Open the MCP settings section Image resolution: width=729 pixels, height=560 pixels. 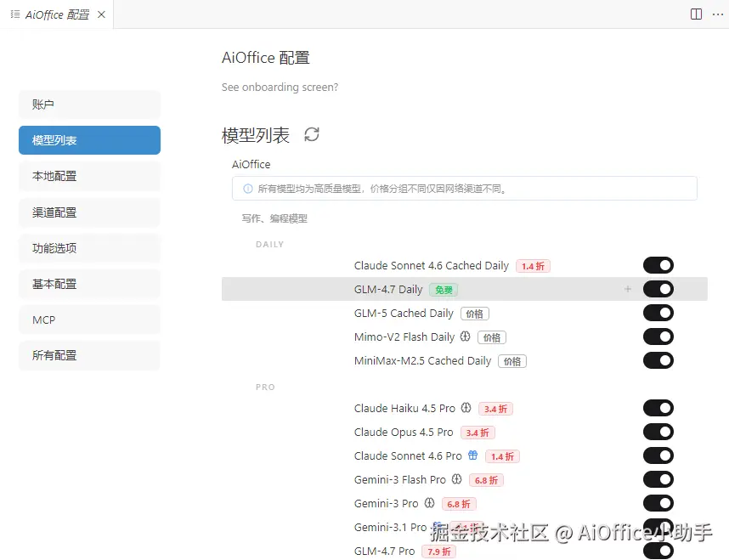[89, 320]
